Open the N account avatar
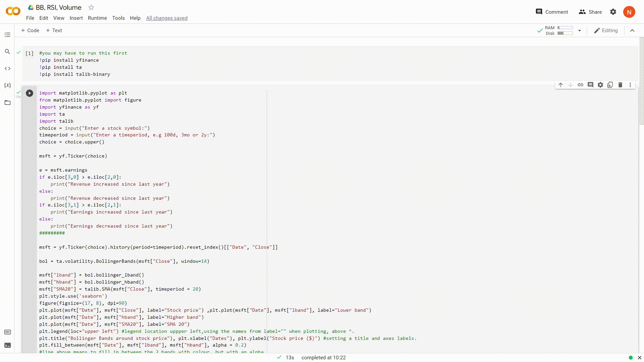This screenshot has width=644, height=362. 629,12
